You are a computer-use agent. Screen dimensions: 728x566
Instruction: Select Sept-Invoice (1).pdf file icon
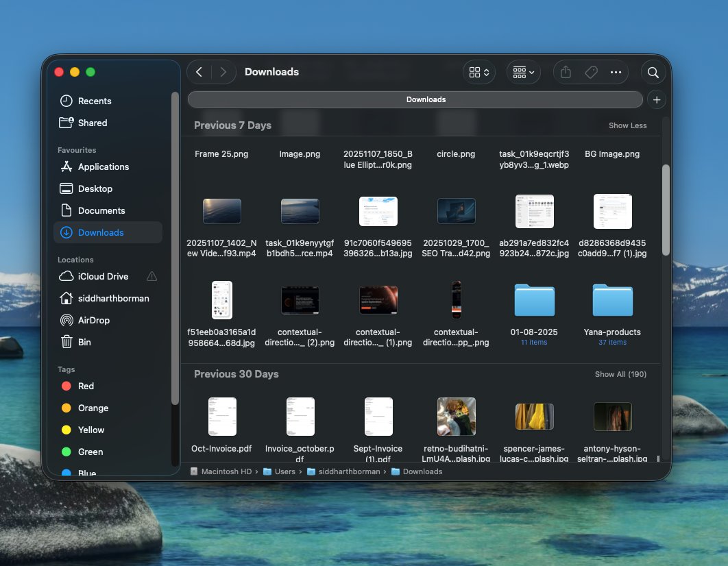click(378, 416)
